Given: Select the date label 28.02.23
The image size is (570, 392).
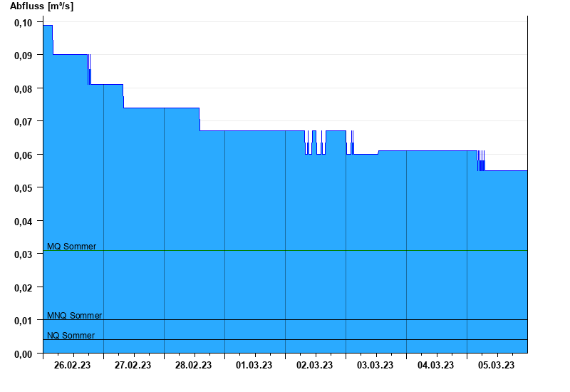Looking at the screenshot, I should tap(193, 365).
